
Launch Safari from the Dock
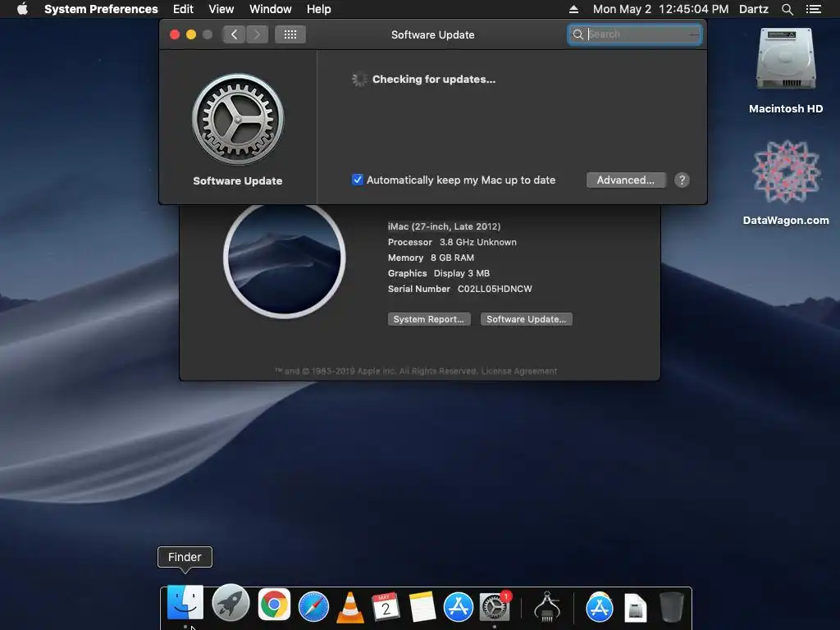tap(313, 606)
